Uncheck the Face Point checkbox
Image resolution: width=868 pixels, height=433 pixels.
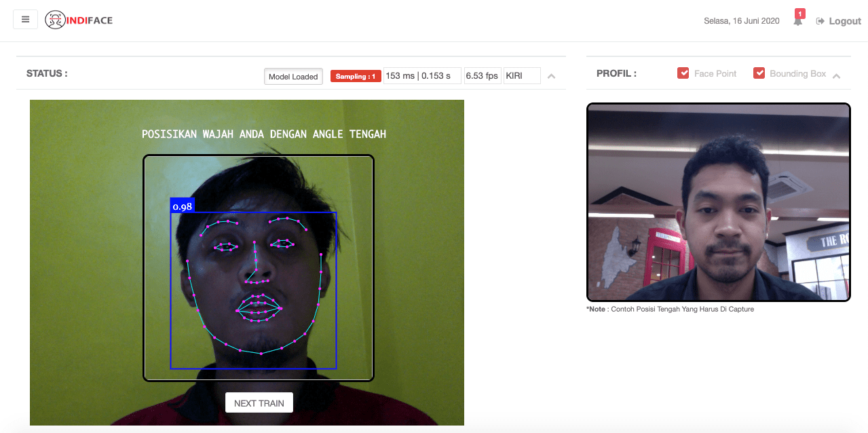(x=683, y=73)
